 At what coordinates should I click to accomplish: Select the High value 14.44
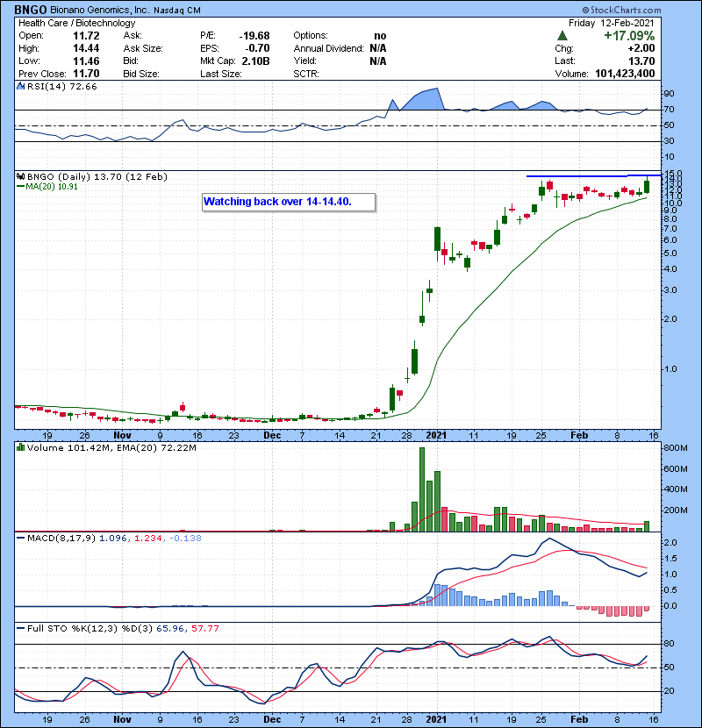coord(86,48)
